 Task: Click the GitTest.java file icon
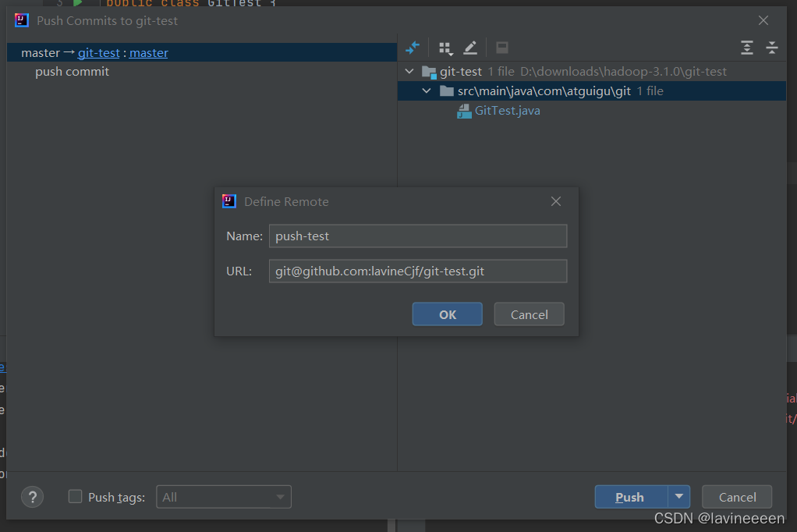click(x=464, y=111)
